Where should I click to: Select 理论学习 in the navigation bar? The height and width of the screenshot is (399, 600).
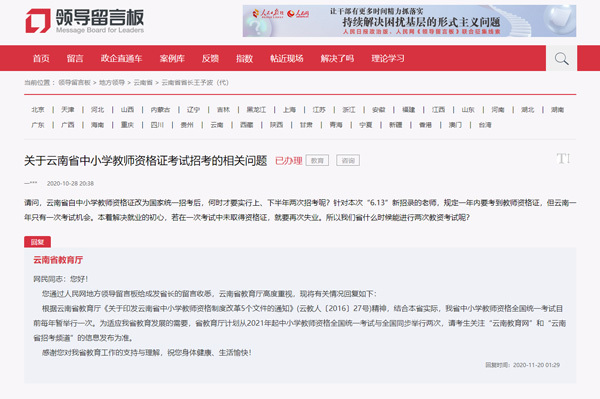pyautogui.click(x=388, y=59)
